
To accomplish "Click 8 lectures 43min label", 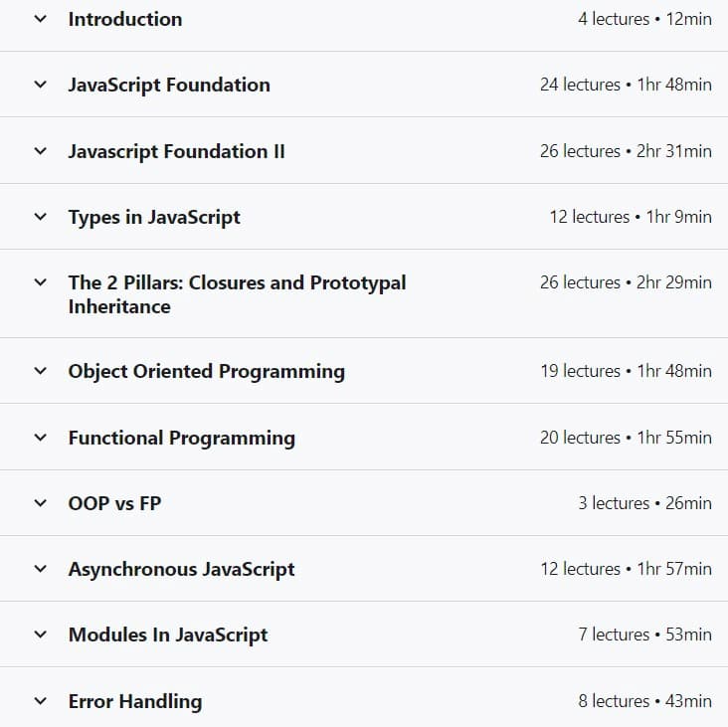I will click(644, 701).
